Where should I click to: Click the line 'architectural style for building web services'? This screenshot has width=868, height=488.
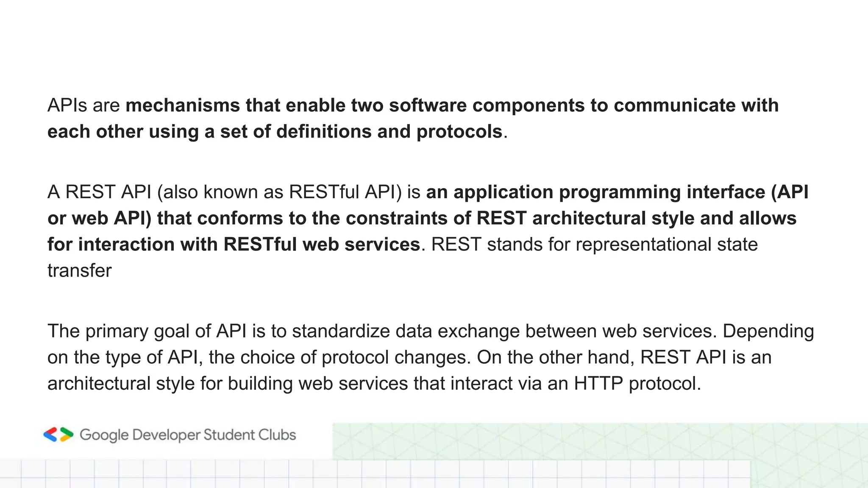click(228, 383)
